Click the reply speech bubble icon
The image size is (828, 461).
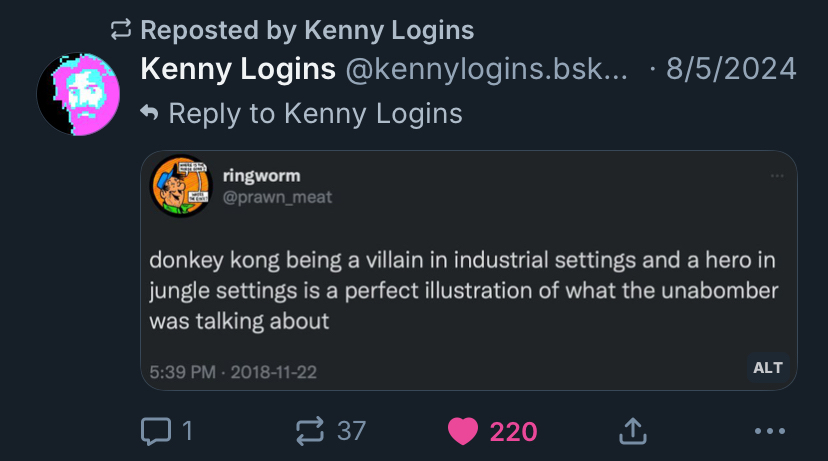[x=156, y=431]
